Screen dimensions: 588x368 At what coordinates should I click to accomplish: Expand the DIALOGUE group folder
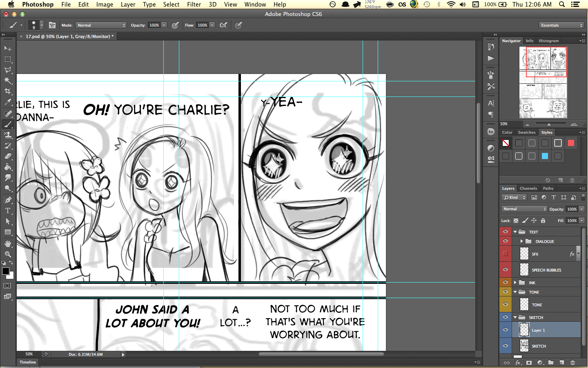tap(521, 241)
